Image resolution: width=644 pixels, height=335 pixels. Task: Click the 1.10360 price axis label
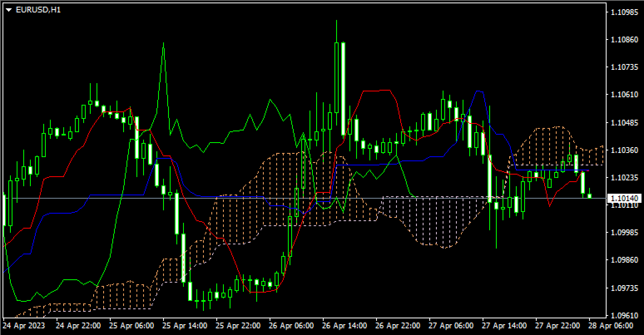coord(625,150)
